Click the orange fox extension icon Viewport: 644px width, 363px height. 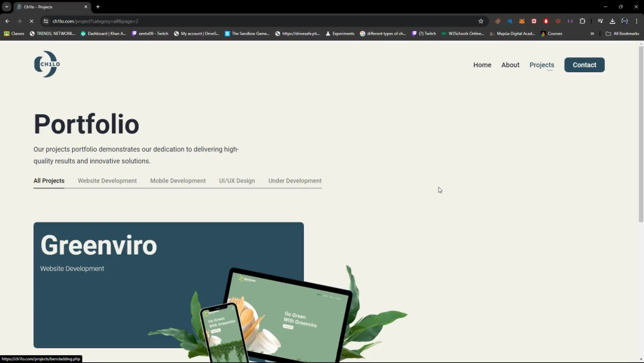(522, 21)
